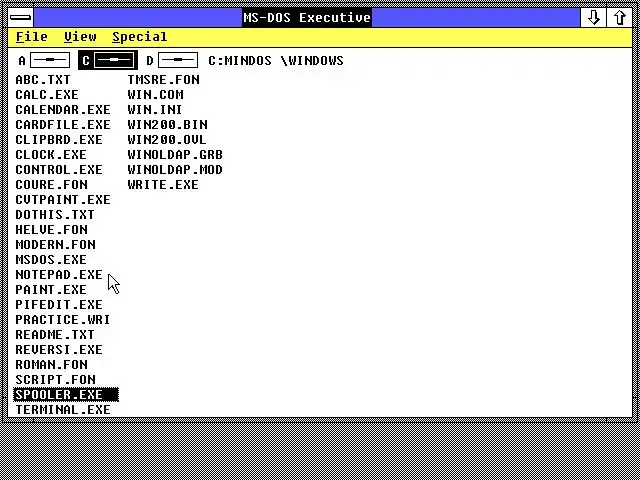Select MSDOS.EXE file
The width and height of the screenshot is (640, 480).
coord(51,260)
